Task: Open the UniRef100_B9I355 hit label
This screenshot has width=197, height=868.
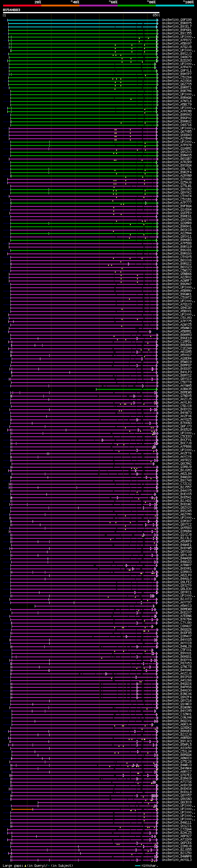Action: click(177, 33)
